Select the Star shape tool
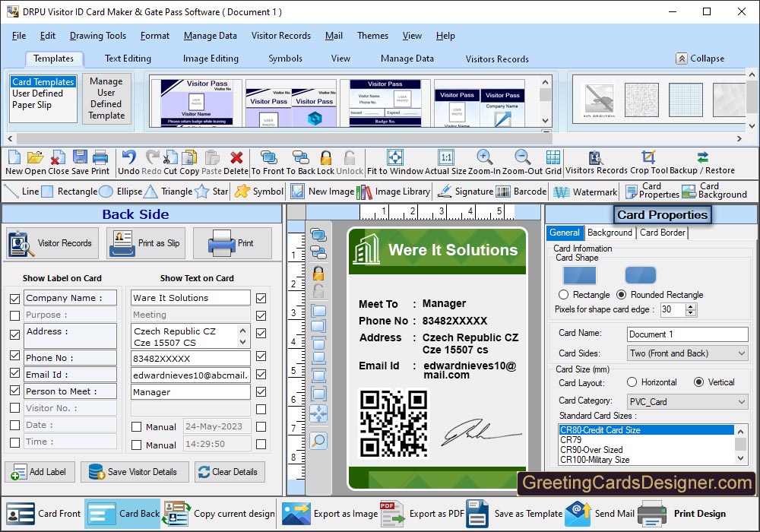Image resolution: width=760 pixels, height=532 pixels. pyautogui.click(x=211, y=192)
